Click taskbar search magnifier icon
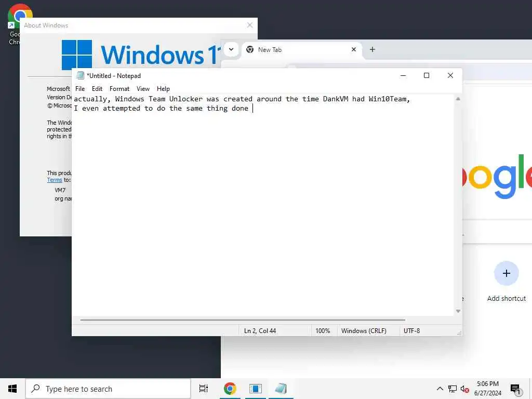532x399 pixels. [x=35, y=389]
